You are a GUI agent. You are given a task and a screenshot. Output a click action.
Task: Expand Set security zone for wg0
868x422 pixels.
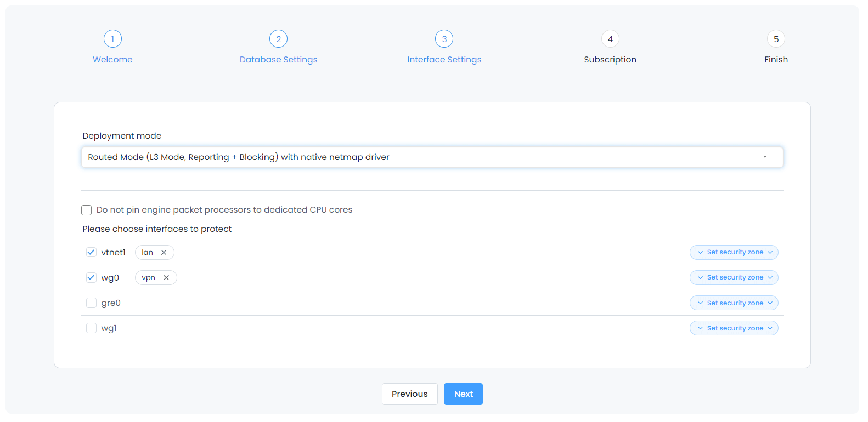[734, 278]
